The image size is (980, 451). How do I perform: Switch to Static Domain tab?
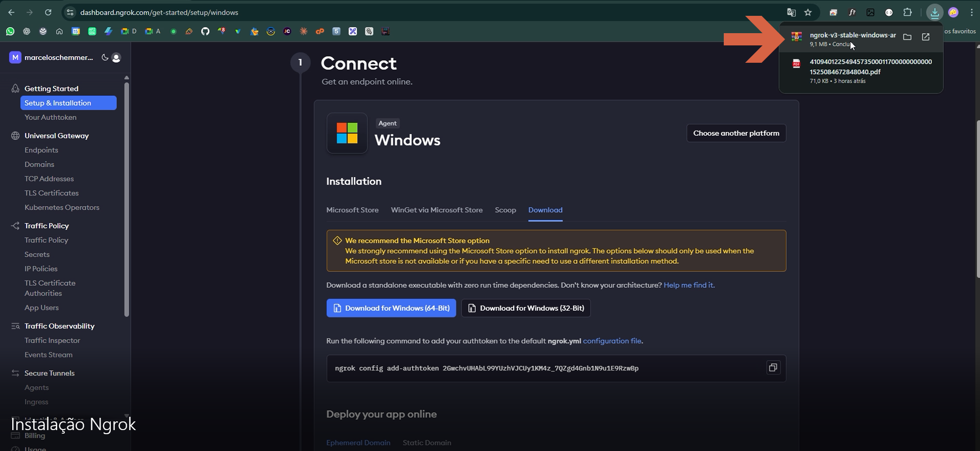427,443
